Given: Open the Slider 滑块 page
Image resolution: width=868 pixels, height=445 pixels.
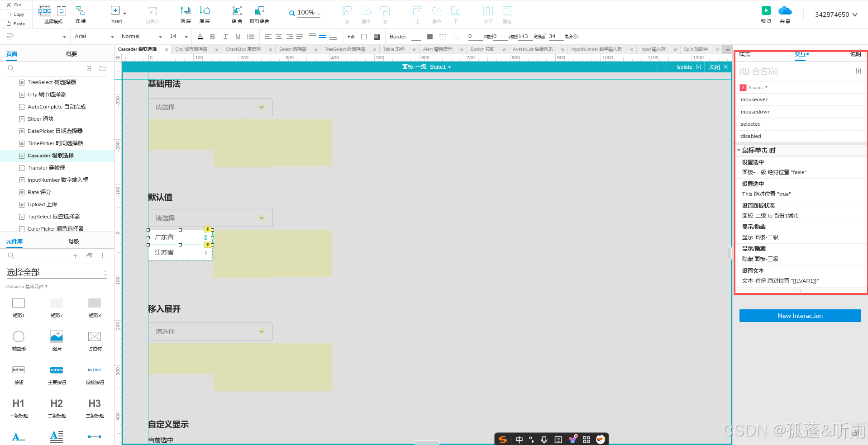Looking at the screenshot, I should (x=41, y=119).
